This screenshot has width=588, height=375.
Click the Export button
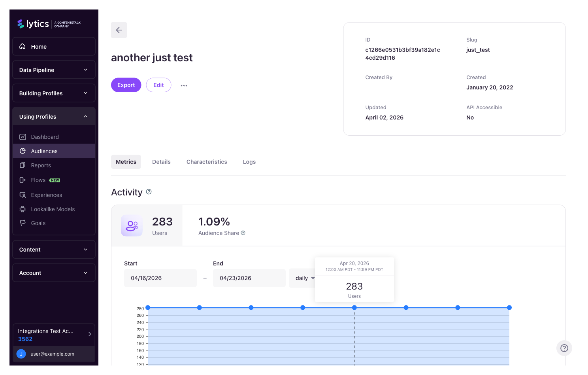[x=126, y=85]
